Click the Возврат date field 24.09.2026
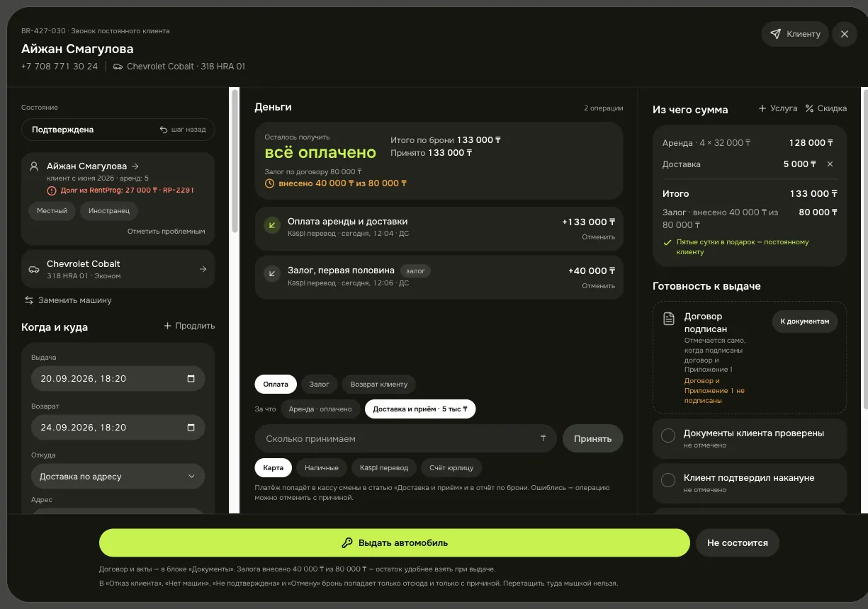 118,428
